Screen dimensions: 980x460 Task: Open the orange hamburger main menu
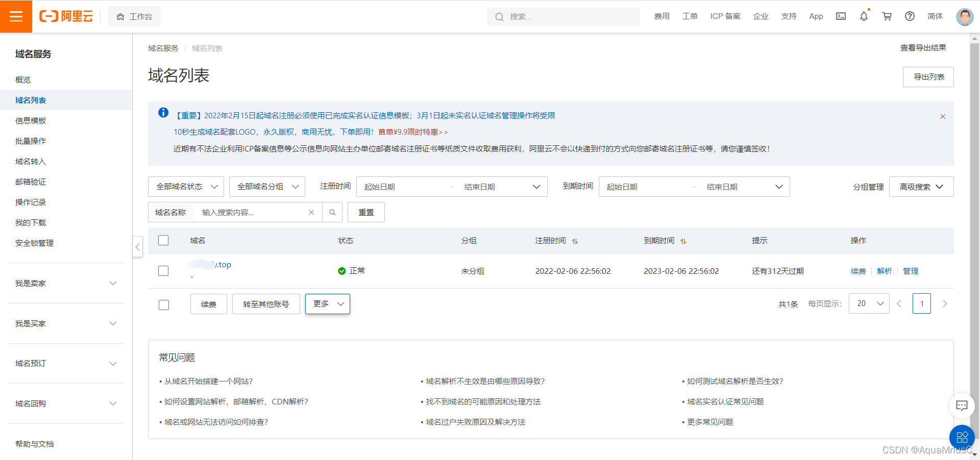click(x=16, y=16)
